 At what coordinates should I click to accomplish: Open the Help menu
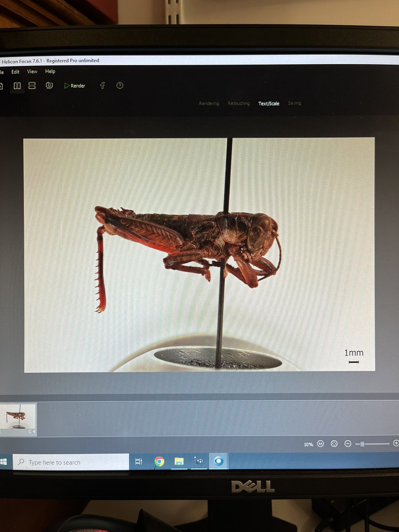[50, 71]
